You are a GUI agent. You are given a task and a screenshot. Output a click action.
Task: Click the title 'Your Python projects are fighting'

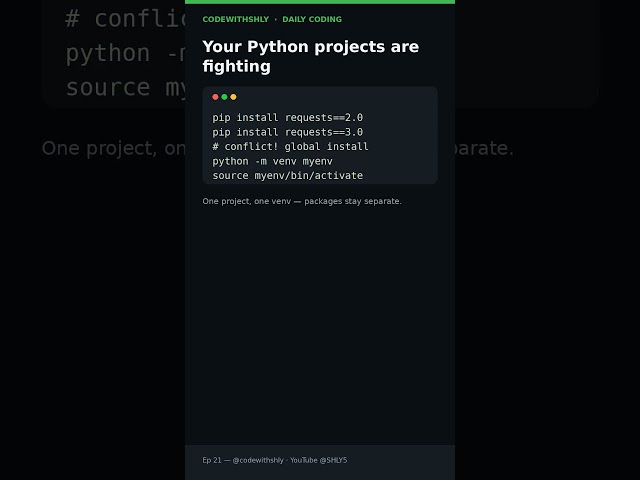311,56
